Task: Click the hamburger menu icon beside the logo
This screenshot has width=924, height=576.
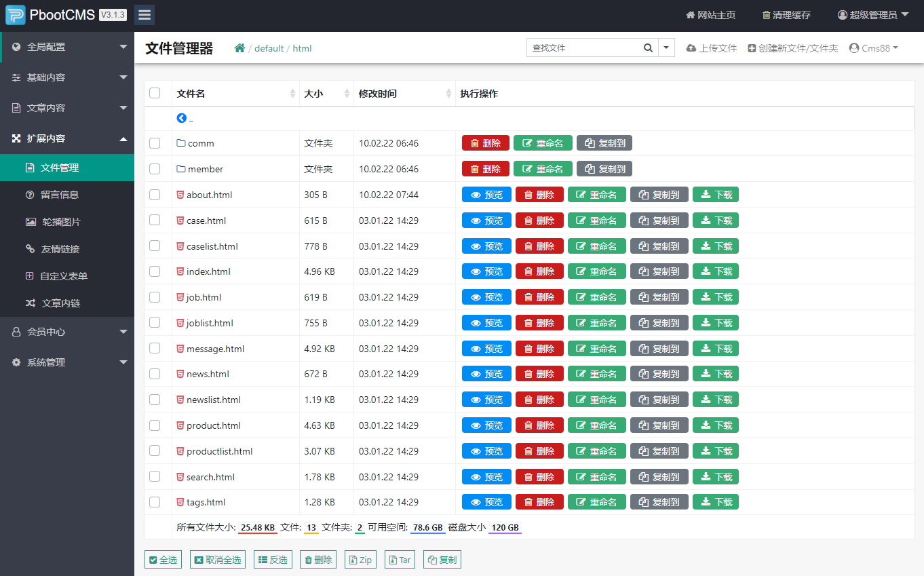Action: [144, 14]
